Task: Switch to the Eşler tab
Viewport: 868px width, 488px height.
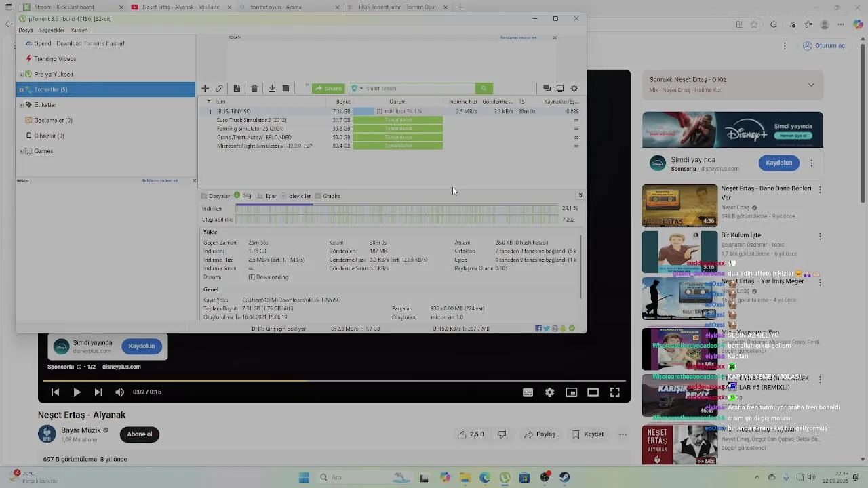Action: point(267,196)
